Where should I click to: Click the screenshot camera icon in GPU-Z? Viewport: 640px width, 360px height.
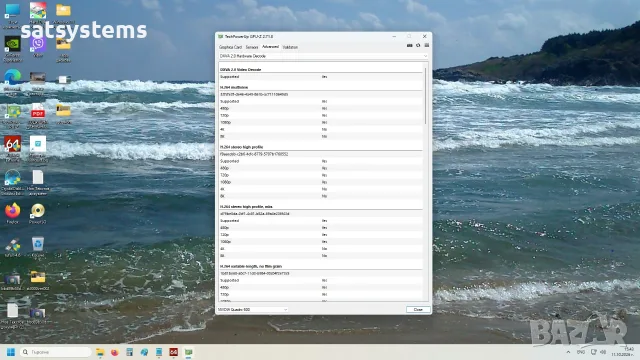click(409, 46)
